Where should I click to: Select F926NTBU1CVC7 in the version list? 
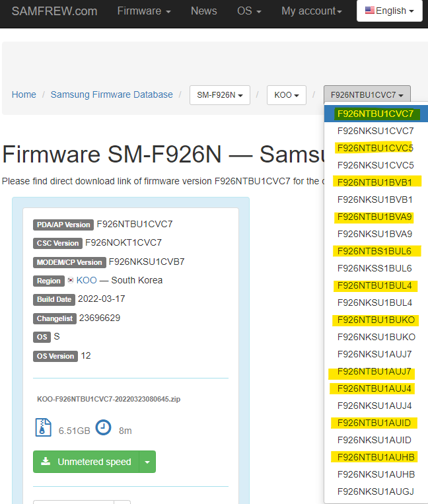(376, 114)
